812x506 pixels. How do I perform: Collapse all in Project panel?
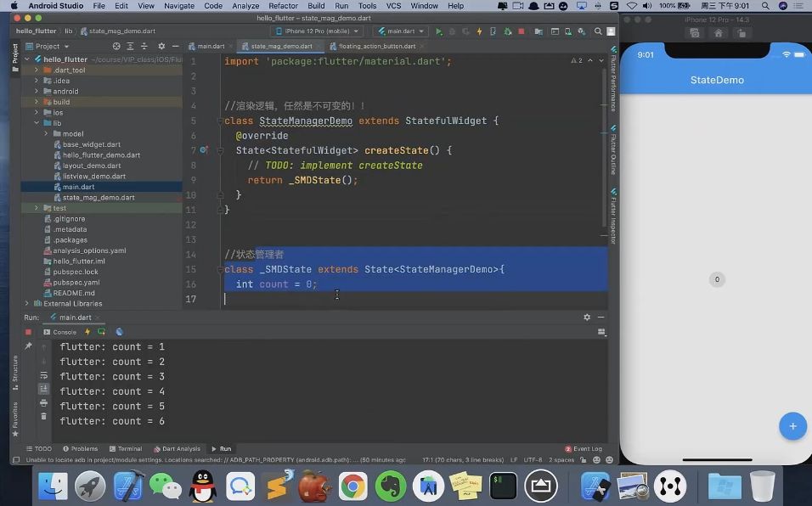click(x=144, y=46)
